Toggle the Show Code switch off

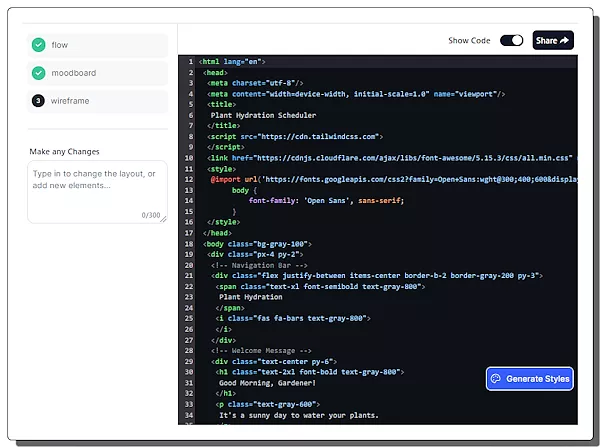point(511,41)
